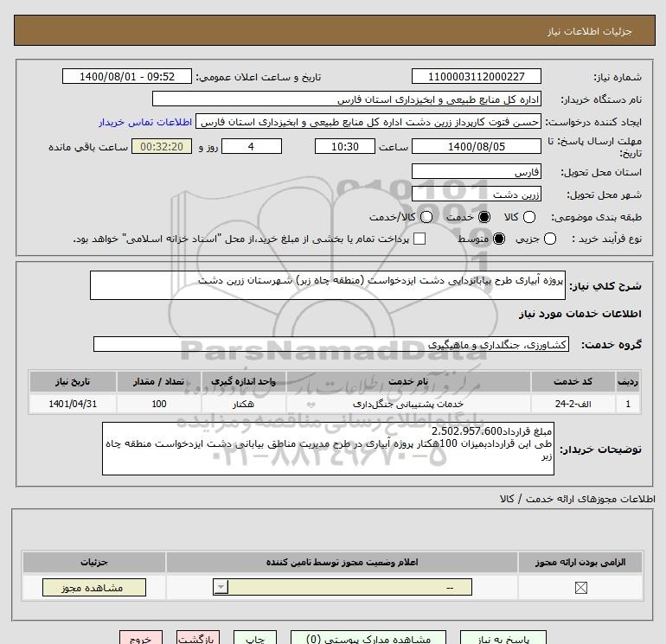The image size is (666, 644).
Task: Open مشاهده مدارک پیوستی (0) button
Action: [368, 638]
